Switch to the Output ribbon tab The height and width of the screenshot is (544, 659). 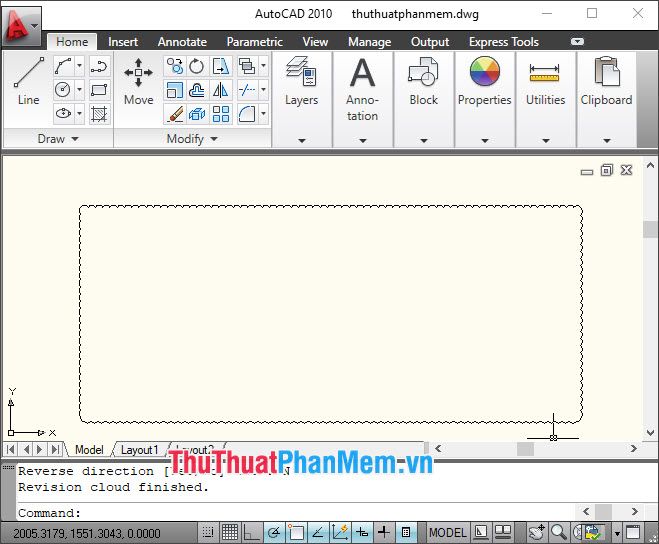click(430, 42)
